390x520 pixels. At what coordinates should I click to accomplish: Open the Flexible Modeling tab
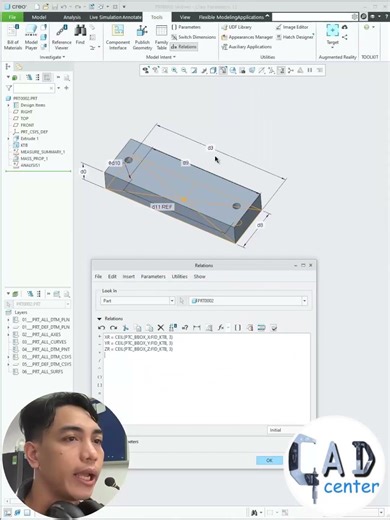point(217,17)
